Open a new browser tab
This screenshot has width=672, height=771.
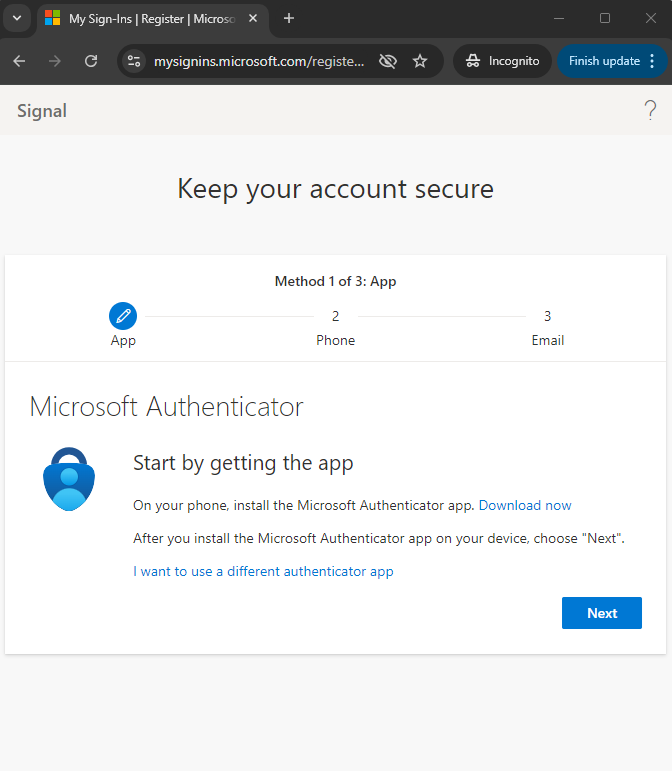tap(289, 19)
